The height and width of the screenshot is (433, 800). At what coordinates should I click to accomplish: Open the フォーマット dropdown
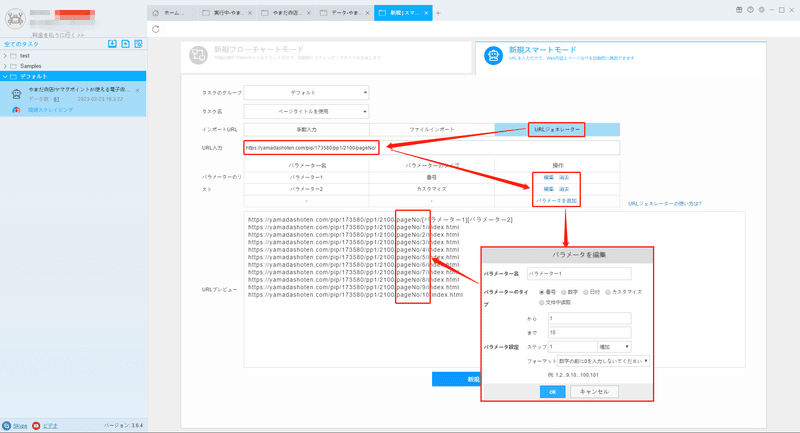point(603,361)
